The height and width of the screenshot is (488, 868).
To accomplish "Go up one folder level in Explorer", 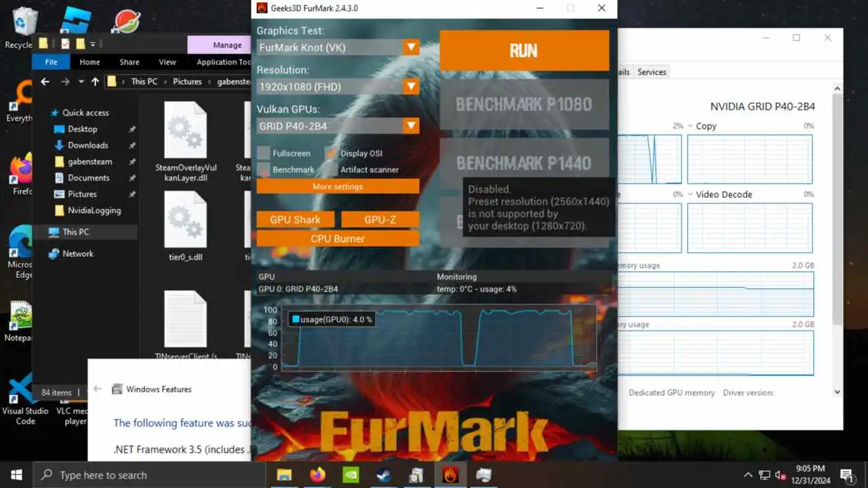I will point(95,81).
